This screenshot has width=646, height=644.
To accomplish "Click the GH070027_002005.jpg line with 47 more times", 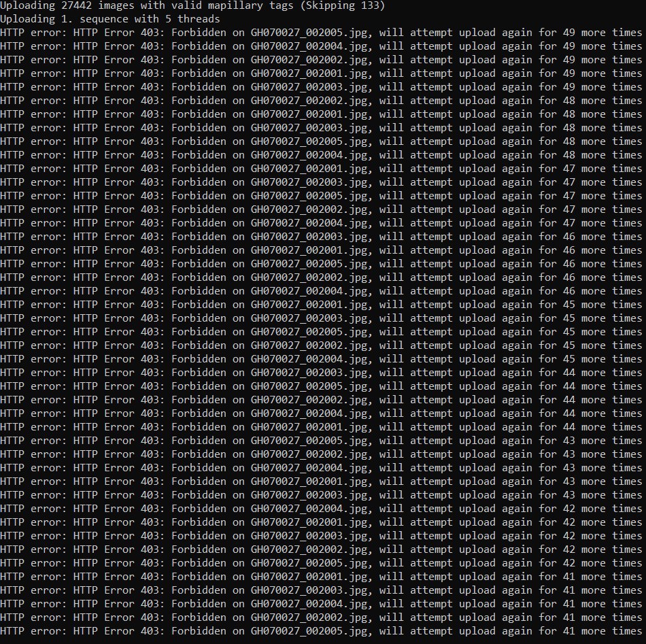I will [321, 196].
